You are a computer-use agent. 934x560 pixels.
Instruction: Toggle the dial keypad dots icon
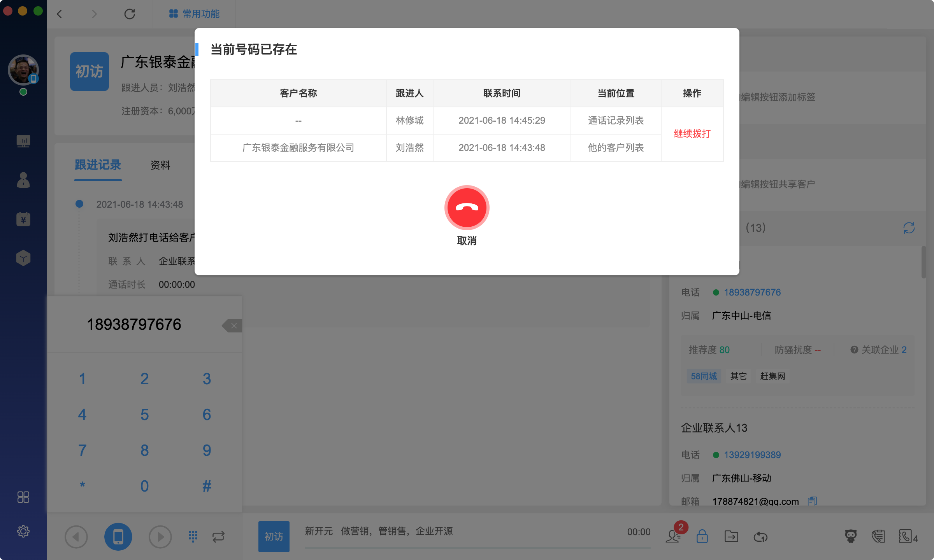click(x=193, y=537)
